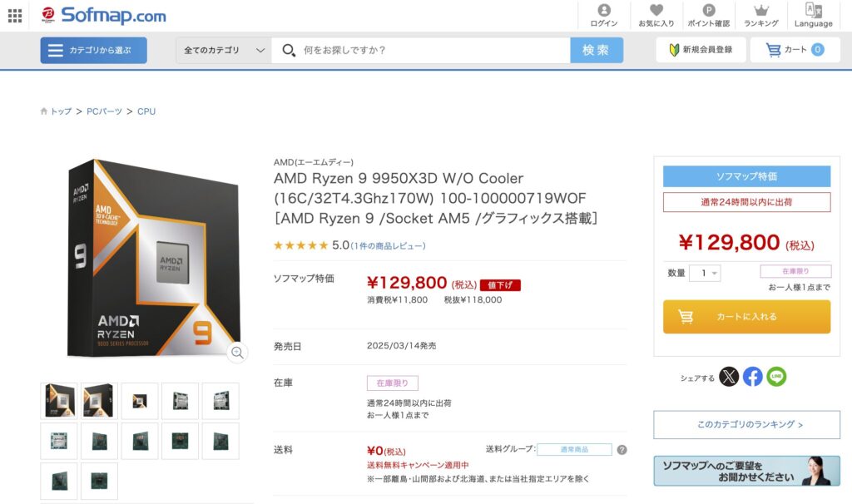Click the 通常商品 shipping group tag
Image resolution: width=852 pixels, height=504 pixels.
pos(574,450)
